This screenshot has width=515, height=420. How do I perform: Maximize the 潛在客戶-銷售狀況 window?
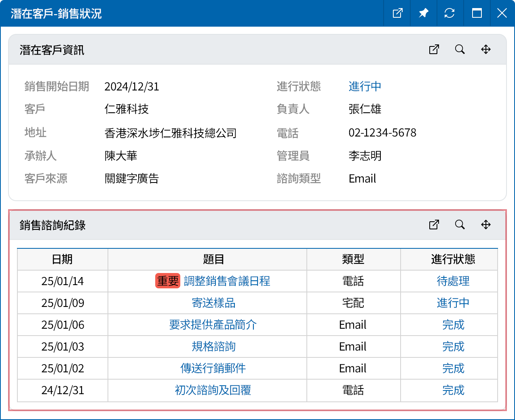[x=477, y=13]
